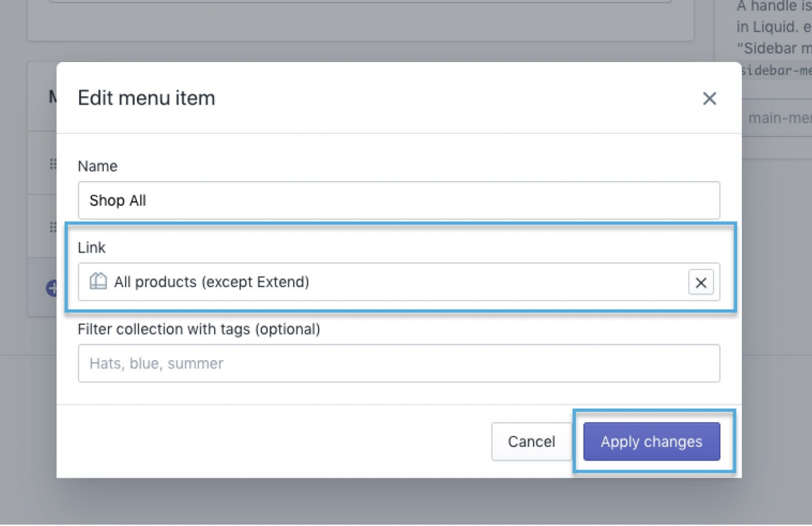Focus the Filter collection with tags input
This screenshot has width=812, height=526.
399,363
